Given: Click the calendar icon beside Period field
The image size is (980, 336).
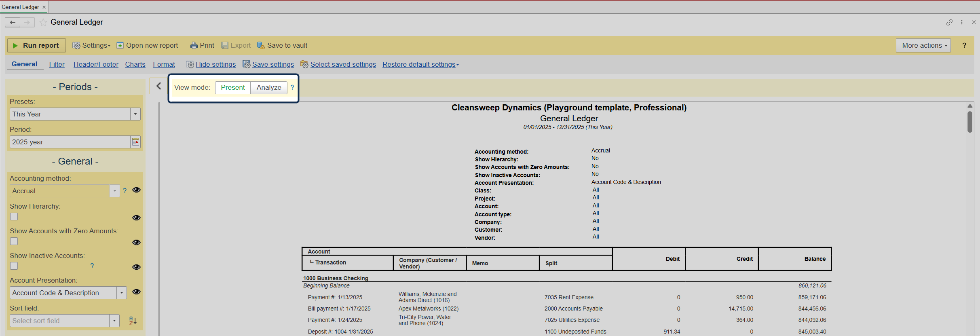Looking at the screenshot, I should pyautogui.click(x=135, y=142).
